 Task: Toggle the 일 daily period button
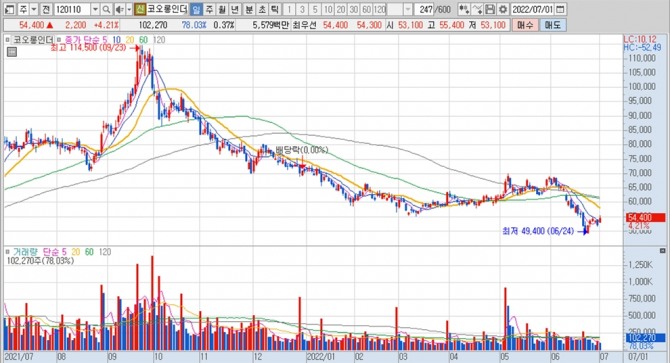[196, 9]
